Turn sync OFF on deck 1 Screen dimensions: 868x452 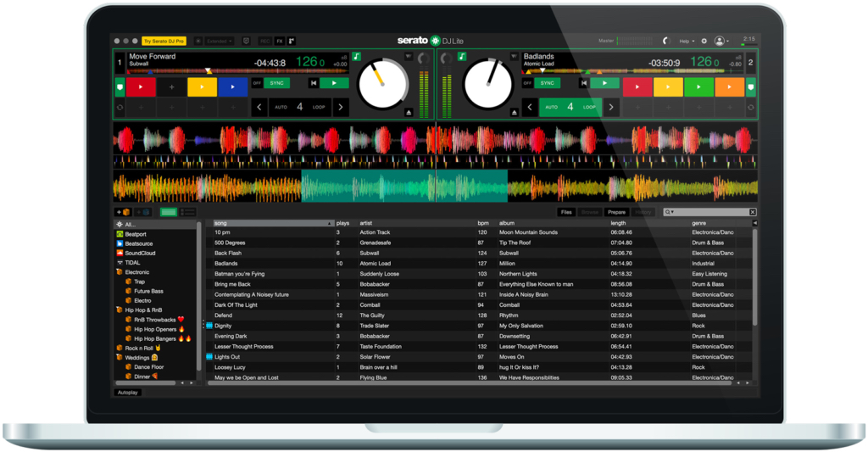click(257, 83)
